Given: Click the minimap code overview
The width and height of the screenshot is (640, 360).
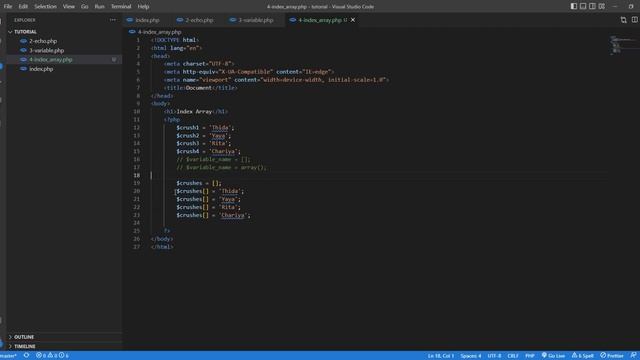Looking at the screenshot, I should 621,45.
